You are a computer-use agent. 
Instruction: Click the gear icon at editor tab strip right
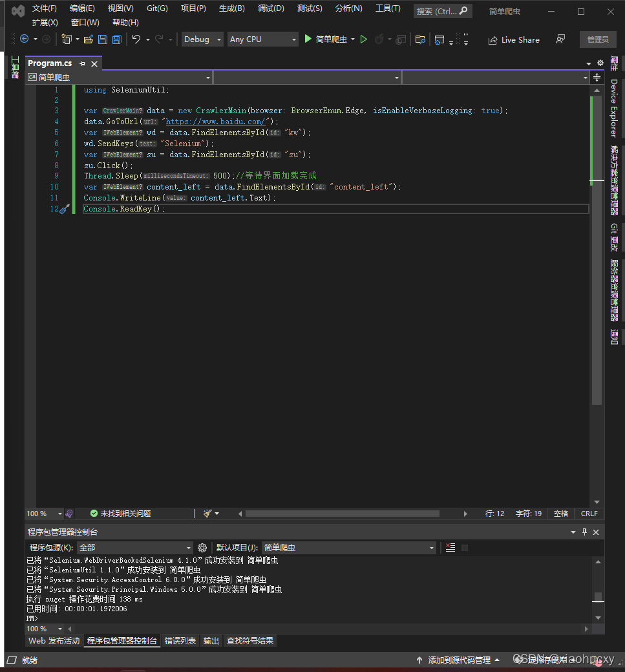[x=600, y=63]
